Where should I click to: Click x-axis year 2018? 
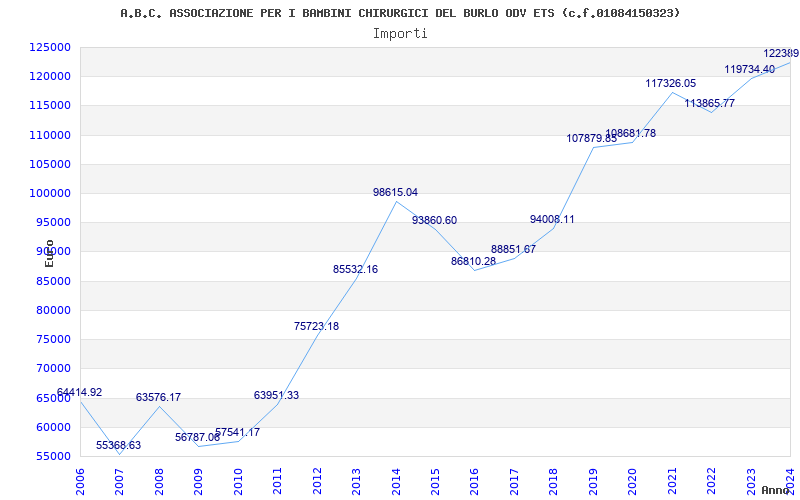pyautogui.click(x=554, y=482)
